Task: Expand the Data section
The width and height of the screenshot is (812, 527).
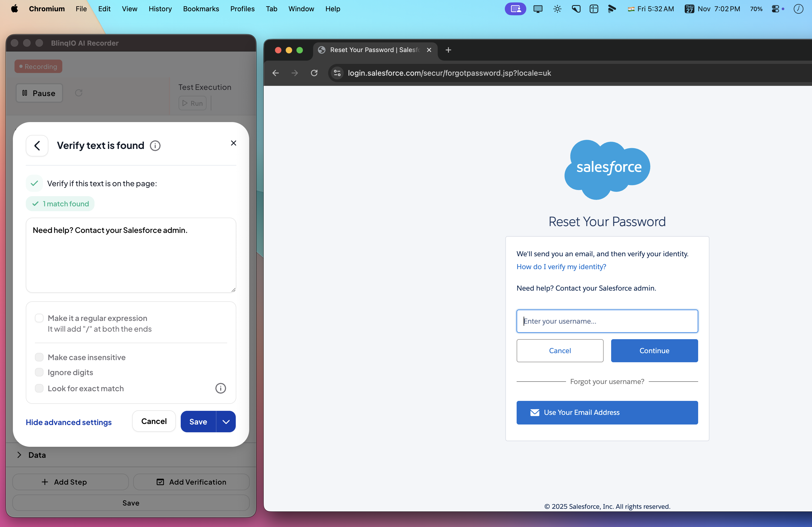Action: click(x=19, y=455)
